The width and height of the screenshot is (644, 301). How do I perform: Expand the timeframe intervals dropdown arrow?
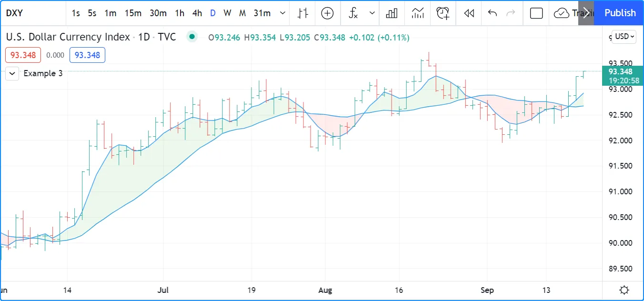(x=283, y=13)
